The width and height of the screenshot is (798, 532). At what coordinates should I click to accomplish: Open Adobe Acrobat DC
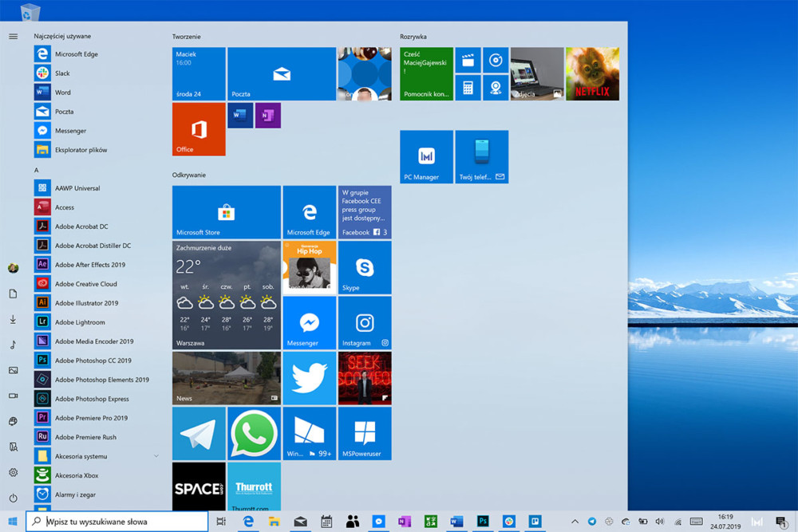tap(97, 227)
